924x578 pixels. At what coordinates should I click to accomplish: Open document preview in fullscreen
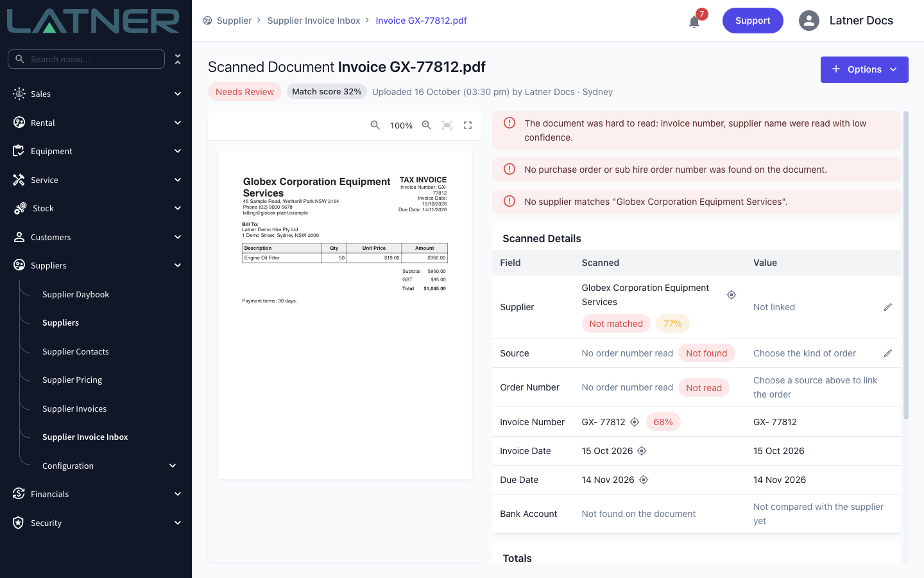468,125
